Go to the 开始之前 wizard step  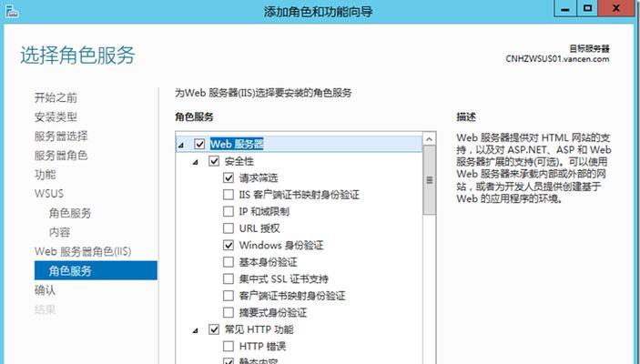pyautogui.click(x=56, y=97)
